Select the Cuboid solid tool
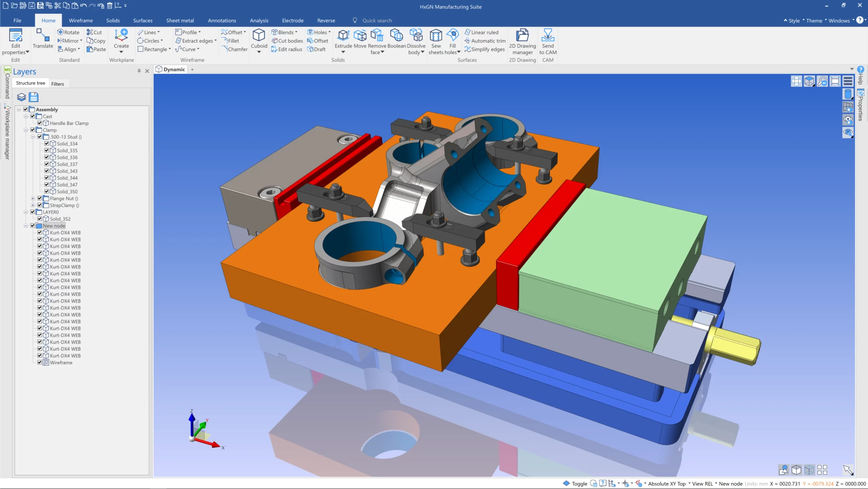868x489 pixels. click(x=259, y=41)
